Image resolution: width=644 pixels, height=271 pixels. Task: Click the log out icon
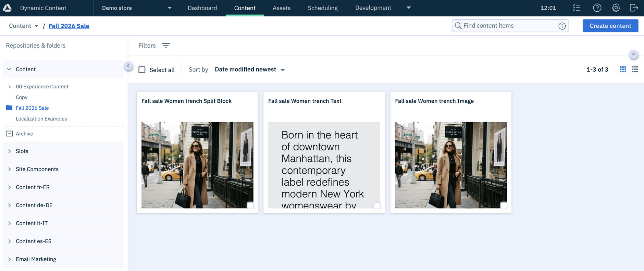coord(634,8)
